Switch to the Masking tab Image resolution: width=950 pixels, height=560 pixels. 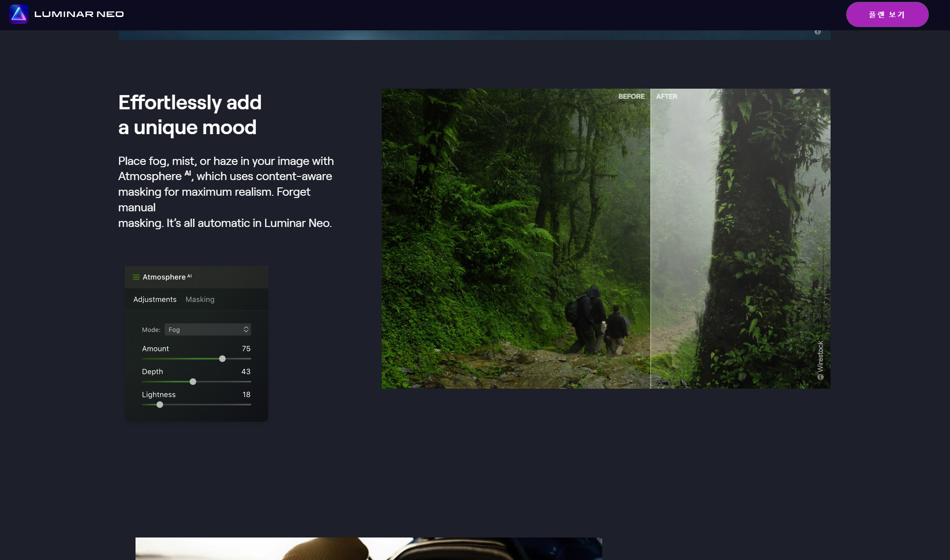pyautogui.click(x=200, y=300)
